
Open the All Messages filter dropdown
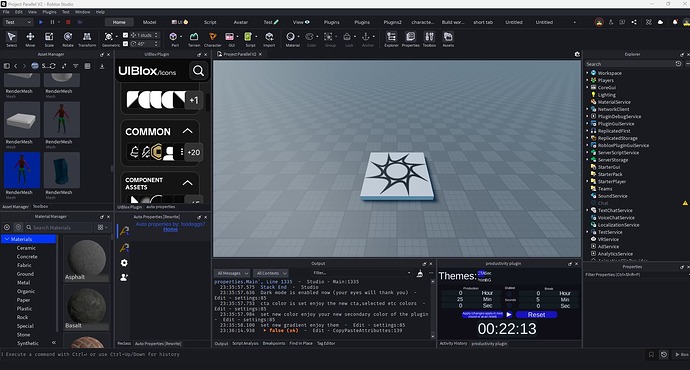coord(232,273)
